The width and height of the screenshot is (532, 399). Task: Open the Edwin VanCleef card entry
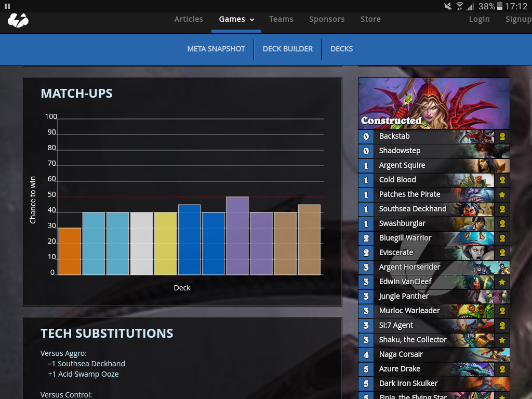(x=434, y=282)
